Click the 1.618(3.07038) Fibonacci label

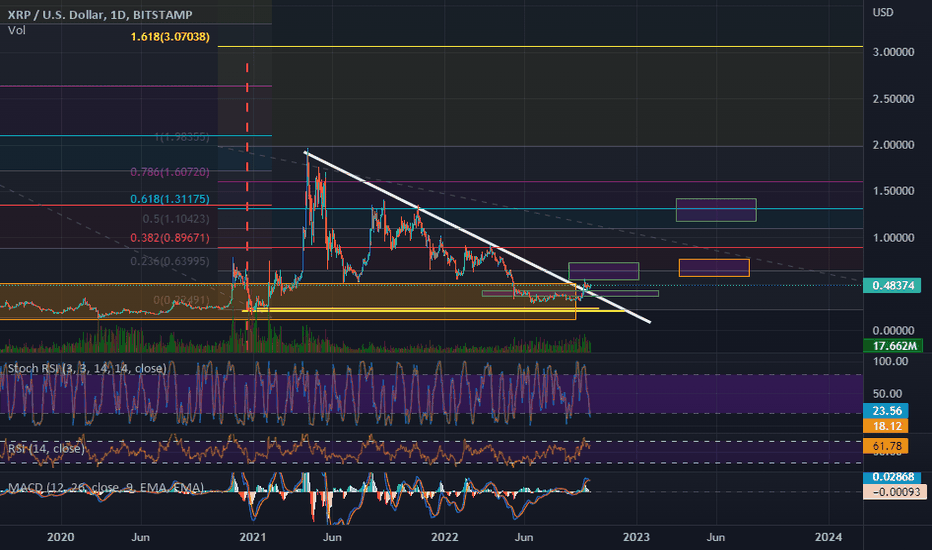pos(170,37)
